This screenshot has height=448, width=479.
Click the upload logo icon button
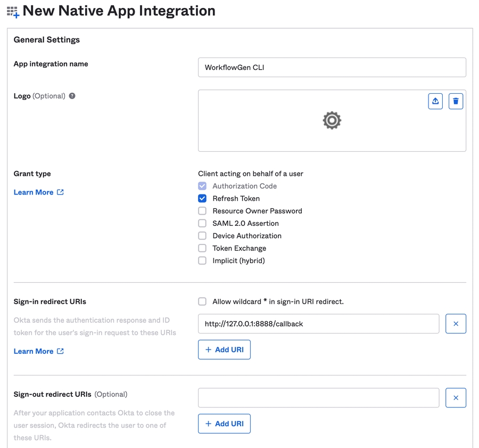pos(435,101)
